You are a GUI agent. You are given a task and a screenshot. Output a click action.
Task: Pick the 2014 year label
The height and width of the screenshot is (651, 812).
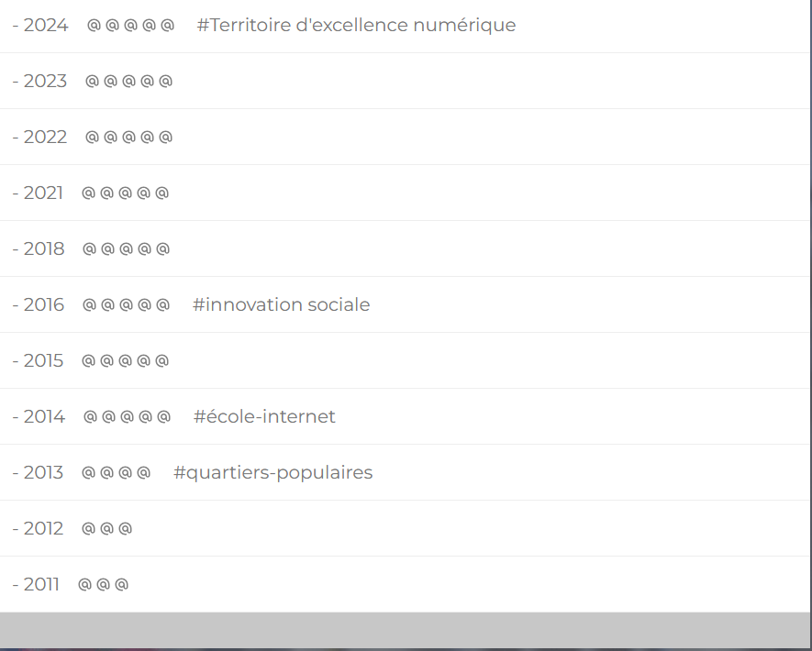tap(44, 417)
